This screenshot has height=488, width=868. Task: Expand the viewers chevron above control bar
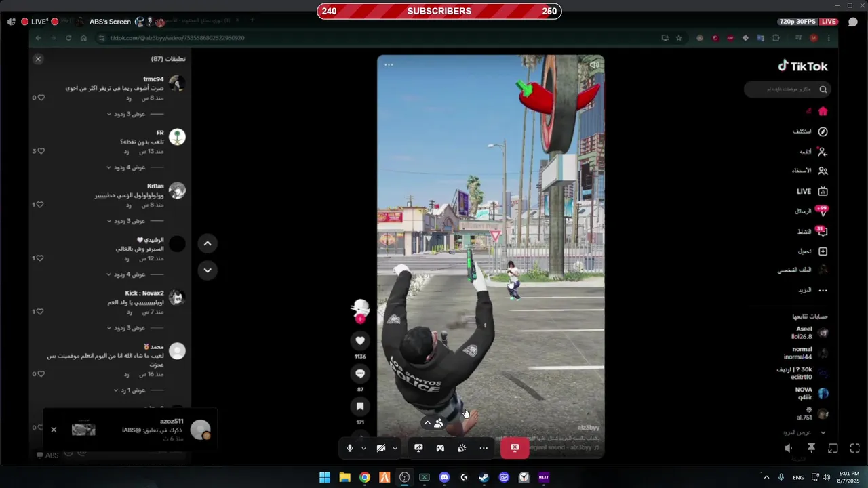(427, 423)
